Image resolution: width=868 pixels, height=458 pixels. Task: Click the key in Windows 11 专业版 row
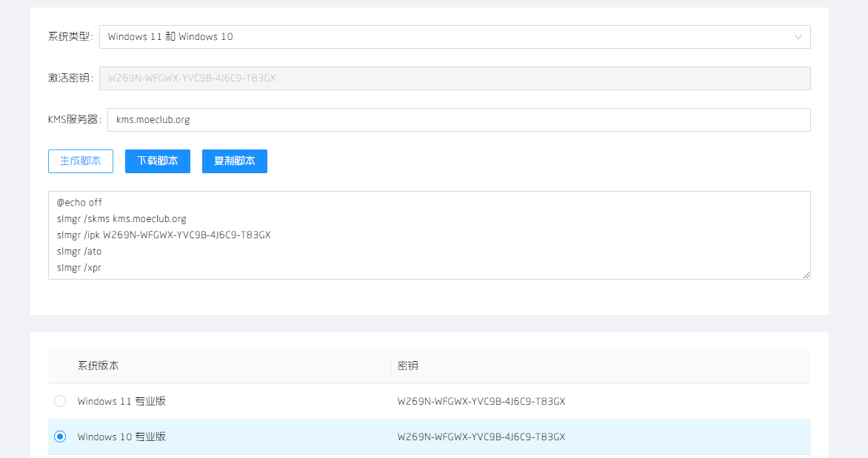pos(481,402)
